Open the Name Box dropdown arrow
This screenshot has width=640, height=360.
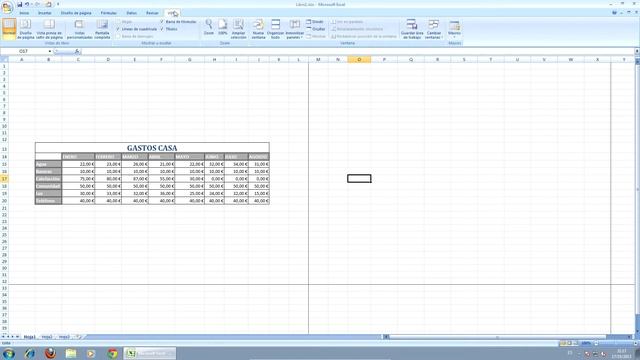pos(50,51)
